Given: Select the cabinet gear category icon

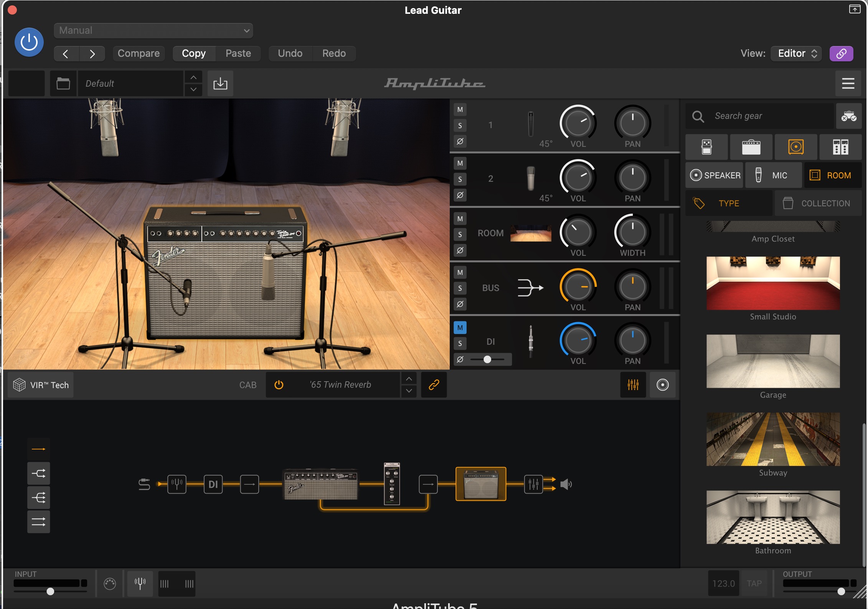Looking at the screenshot, I should point(796,147).
